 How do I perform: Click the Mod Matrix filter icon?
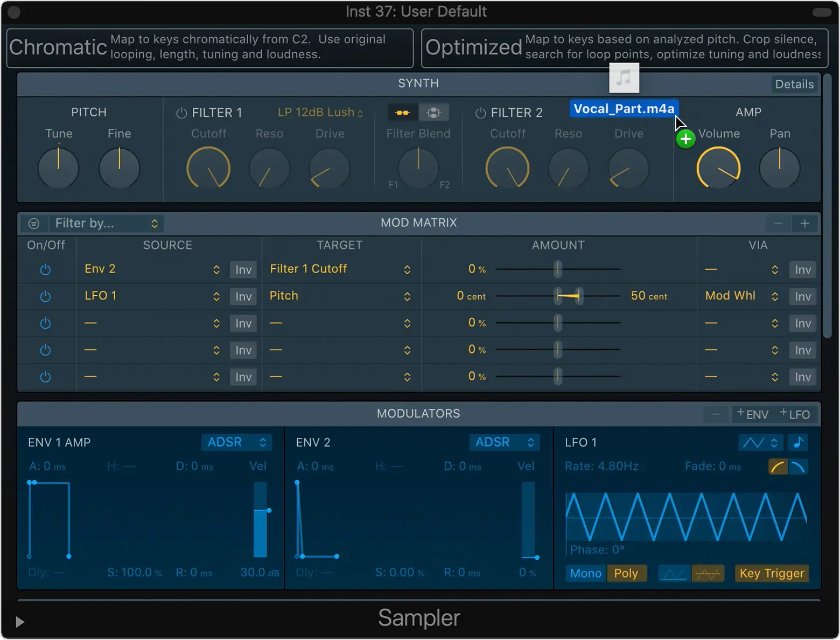[34, 224]
